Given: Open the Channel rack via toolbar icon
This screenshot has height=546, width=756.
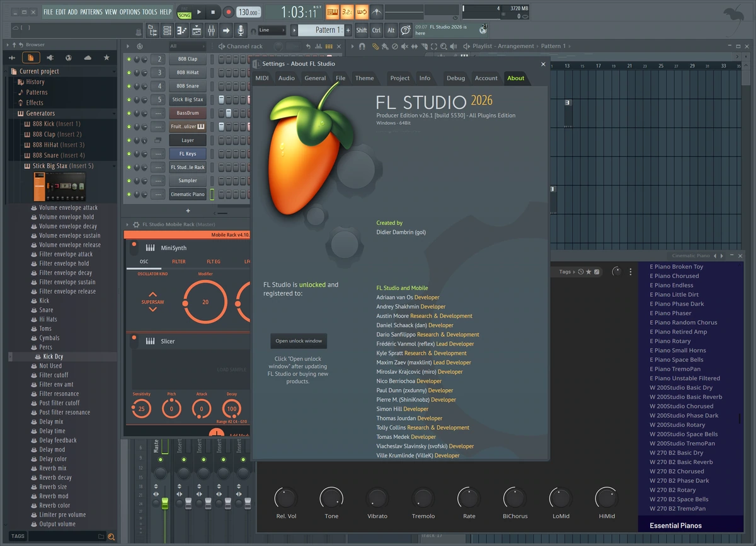Looking at the screenshot, I should click(x=167, y=30).
